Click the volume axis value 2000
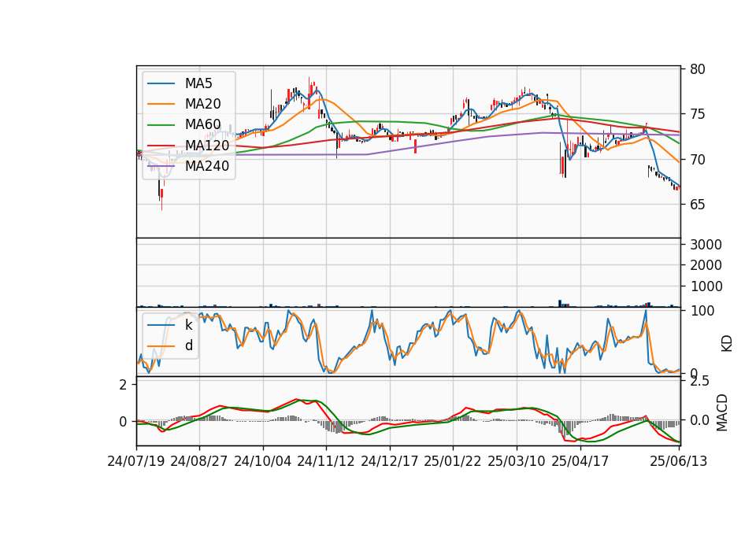 (x=706, y=265)
